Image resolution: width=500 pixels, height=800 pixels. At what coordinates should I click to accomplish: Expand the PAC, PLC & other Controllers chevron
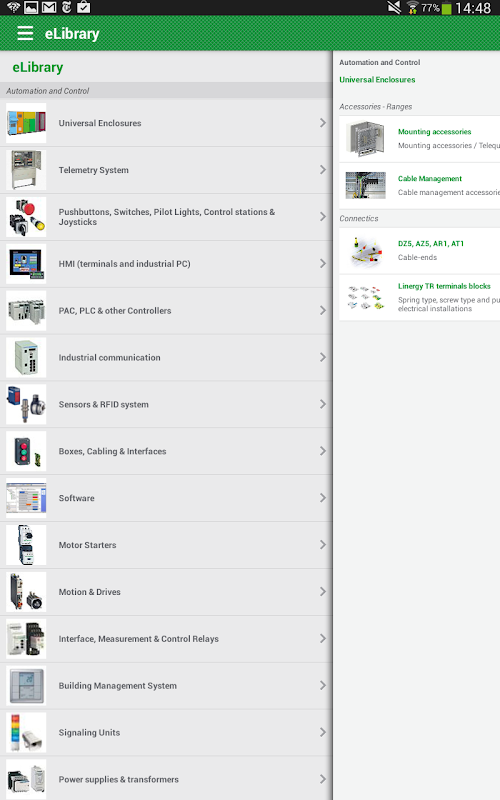[x=322, y=310]
